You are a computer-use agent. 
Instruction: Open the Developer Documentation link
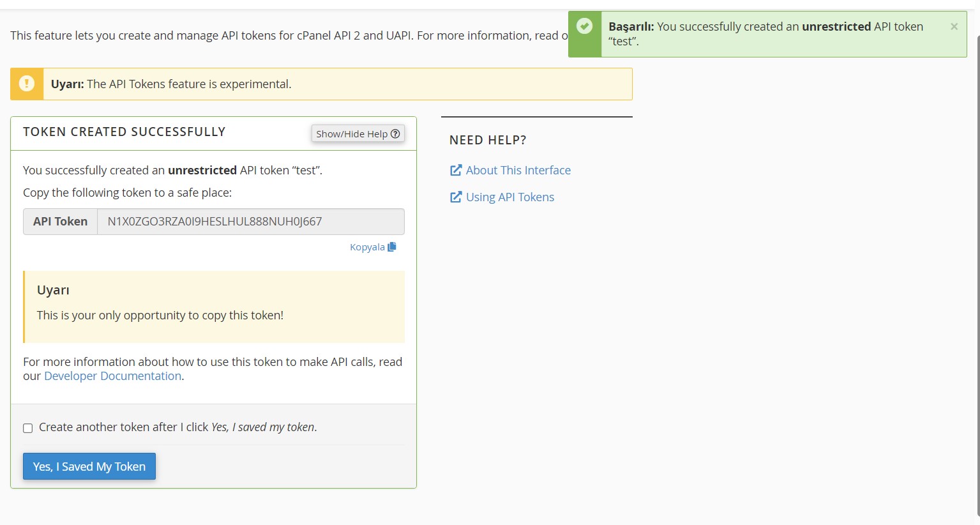click(112, 376)
